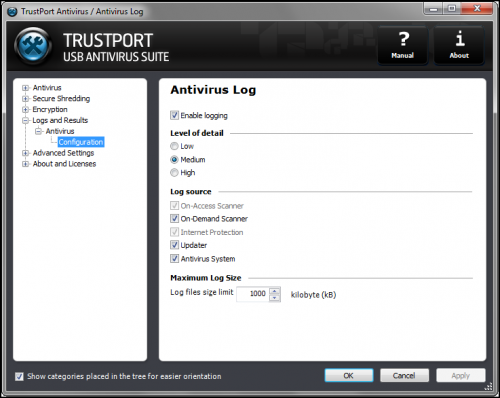Open the About info button
This screenshot has width=500, height=398.
(459, 45)
